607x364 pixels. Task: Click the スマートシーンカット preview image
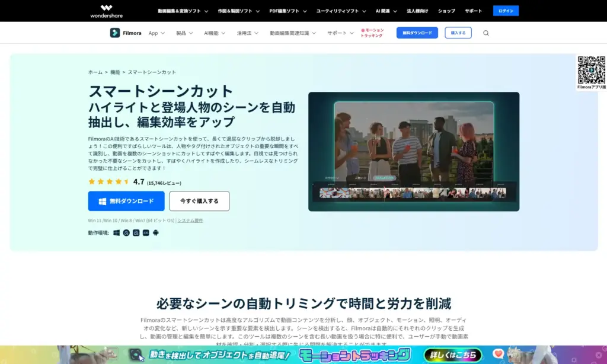[414, 151]
